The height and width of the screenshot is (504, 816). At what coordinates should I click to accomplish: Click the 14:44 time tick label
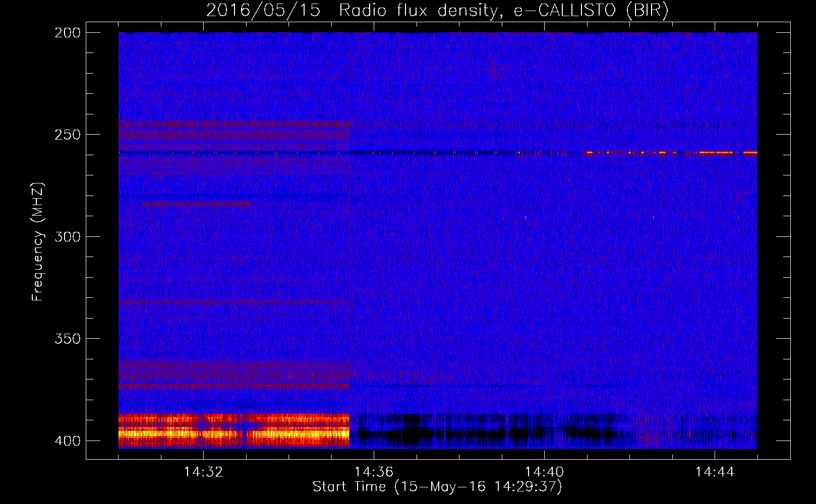[x=715, y=472]
